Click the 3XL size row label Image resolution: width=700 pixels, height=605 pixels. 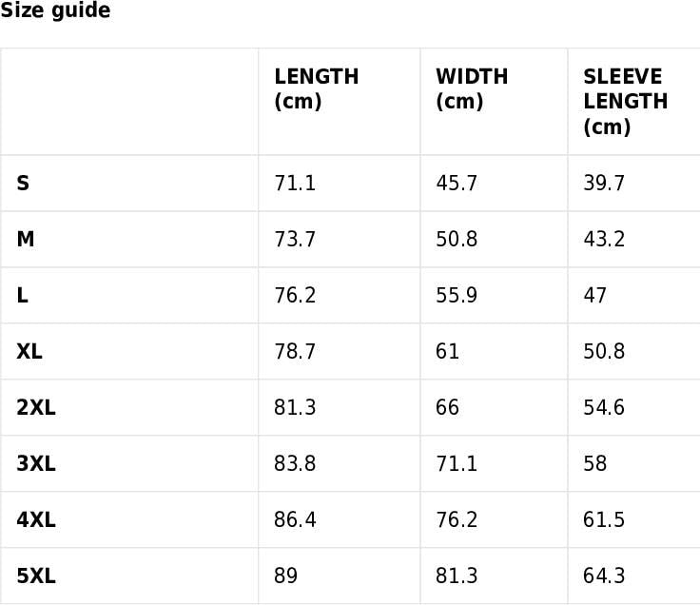pos(36,463)
